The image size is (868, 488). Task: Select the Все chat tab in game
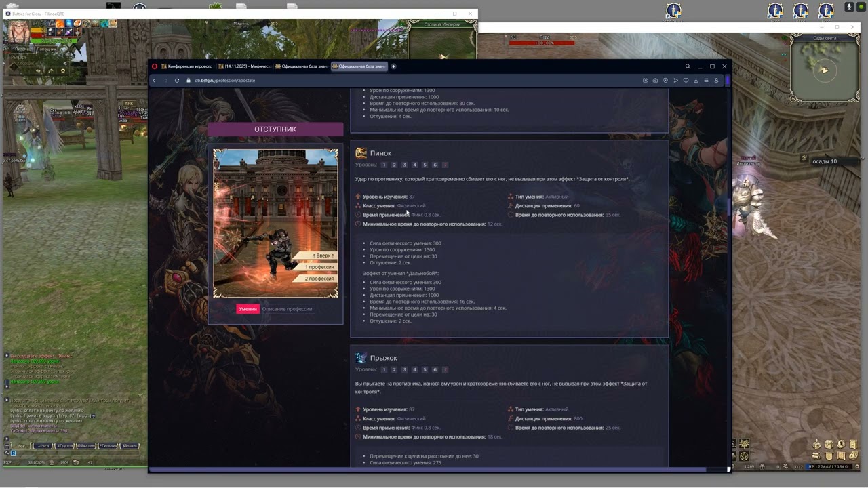22,446
